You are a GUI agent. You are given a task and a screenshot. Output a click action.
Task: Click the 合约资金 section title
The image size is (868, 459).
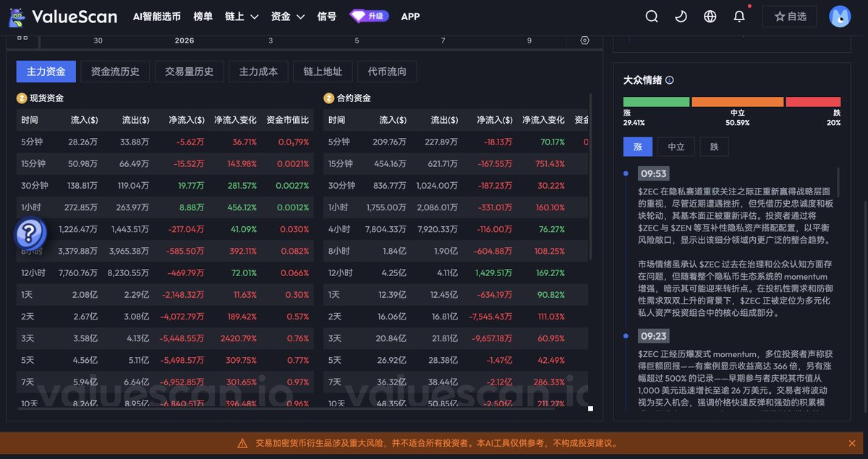coord(354,98)
